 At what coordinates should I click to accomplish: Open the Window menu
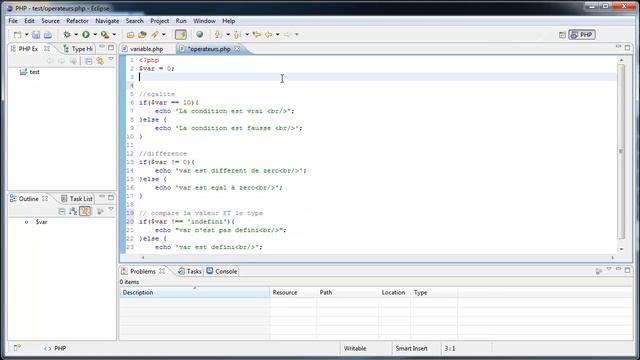tap(204, 21)
